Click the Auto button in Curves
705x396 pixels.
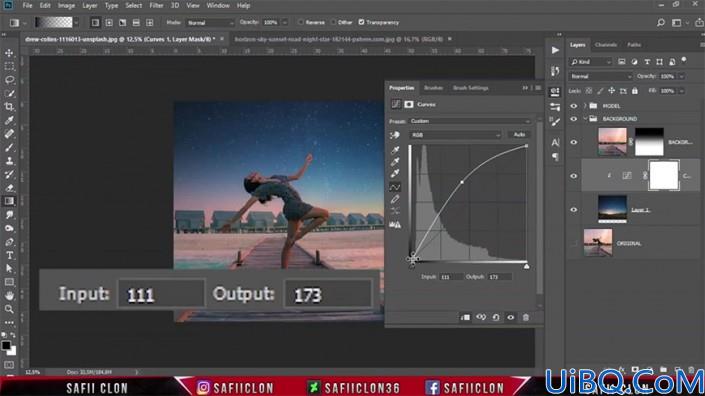coord(519,134)
